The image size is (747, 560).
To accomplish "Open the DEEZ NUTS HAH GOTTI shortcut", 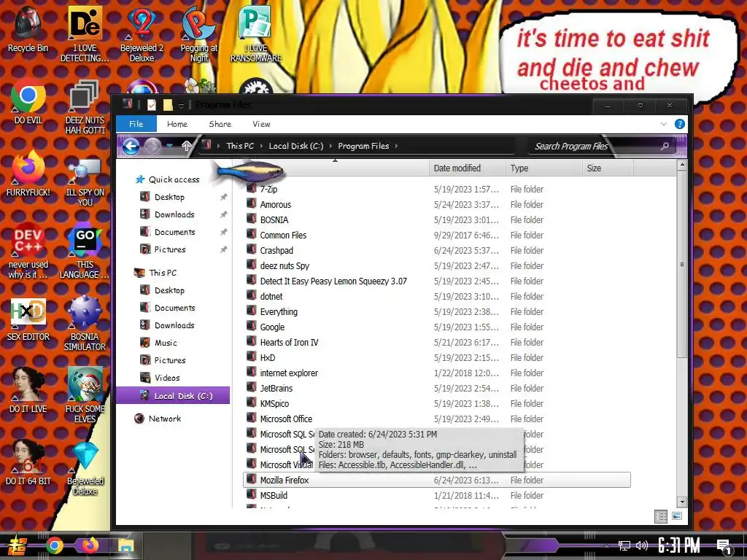I will pos(85,106).
